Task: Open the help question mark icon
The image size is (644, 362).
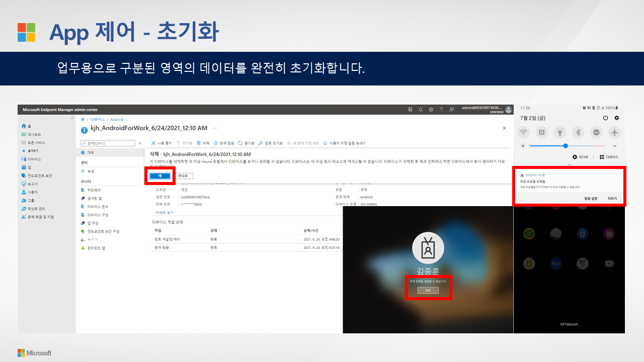Action: tap(441, 109)
